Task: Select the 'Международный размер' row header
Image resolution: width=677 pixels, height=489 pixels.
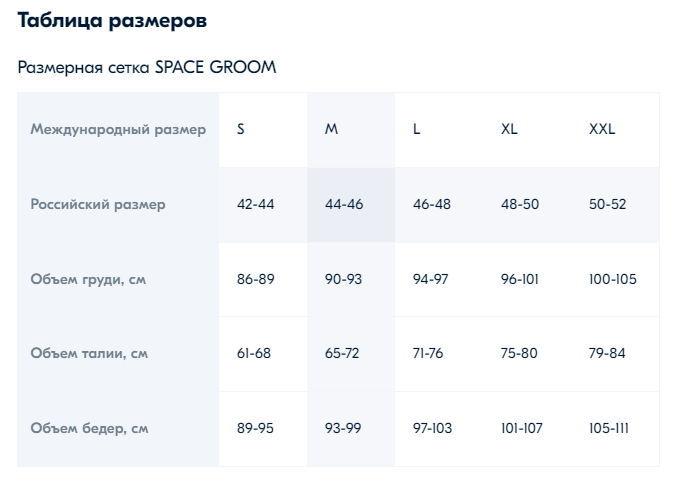Action: (118, 130)
